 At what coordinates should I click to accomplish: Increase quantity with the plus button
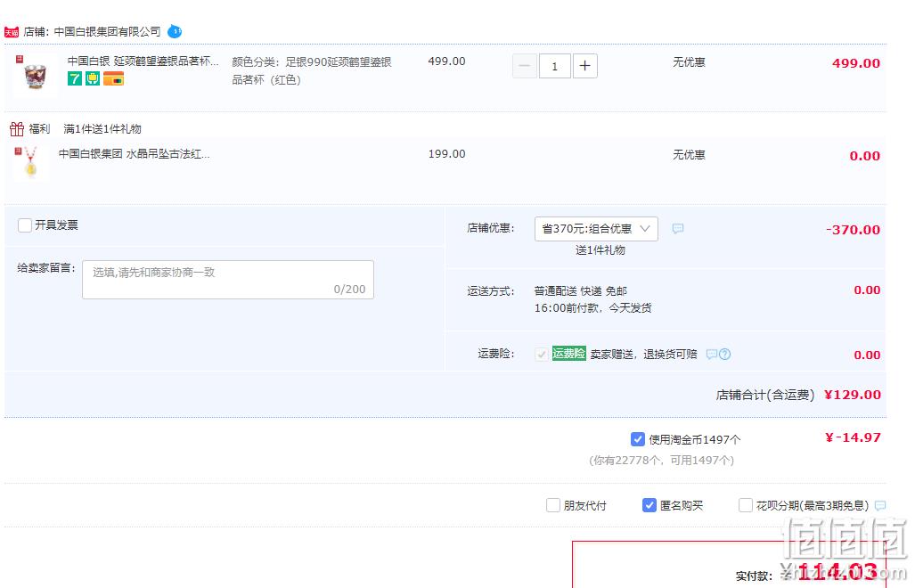[584, 66]
